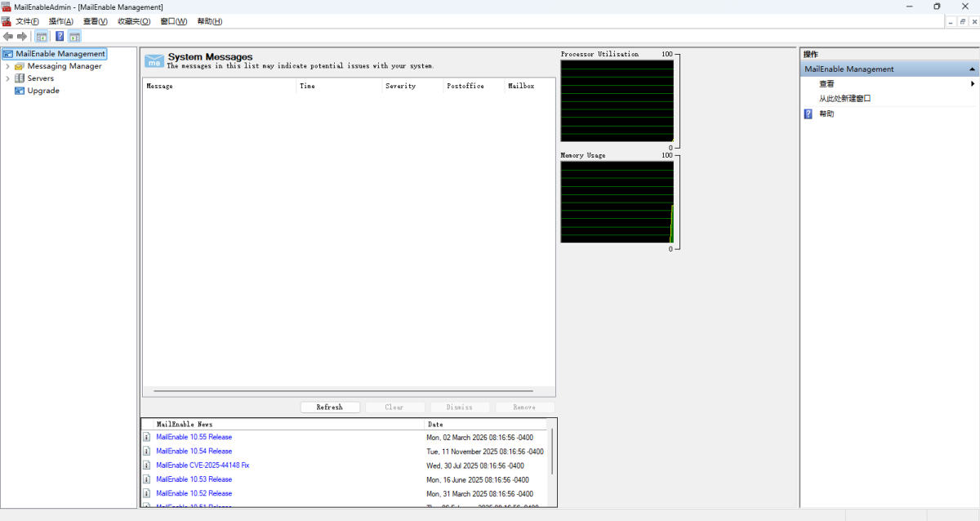Screen dimensions: 980x521
Task: Click the help icon in the actions pane
Action: [808, 114]
